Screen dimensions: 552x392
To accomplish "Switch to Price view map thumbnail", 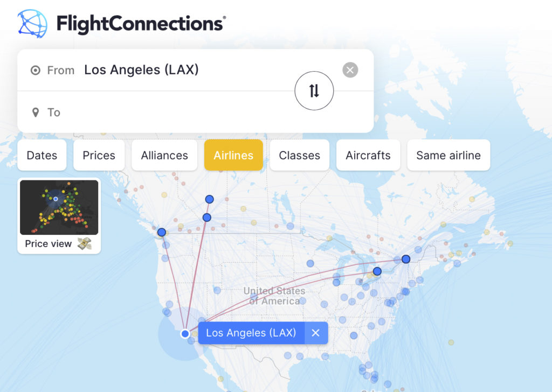I will click(x=59, y=207).
